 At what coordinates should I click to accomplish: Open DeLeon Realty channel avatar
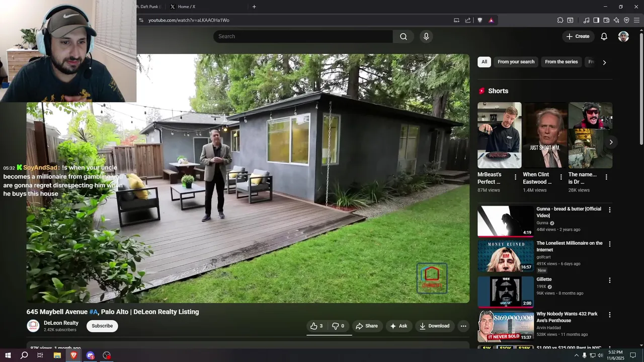coord(33,326)
